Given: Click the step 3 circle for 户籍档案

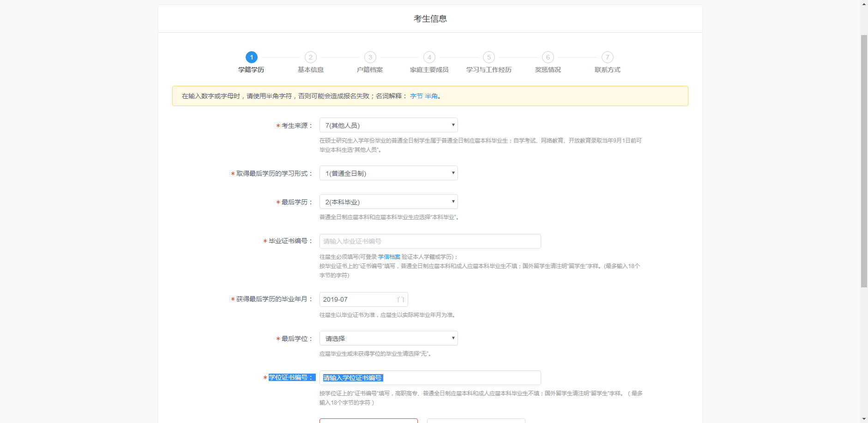Looking at the screenshot, I should click(x=370, y=57).
